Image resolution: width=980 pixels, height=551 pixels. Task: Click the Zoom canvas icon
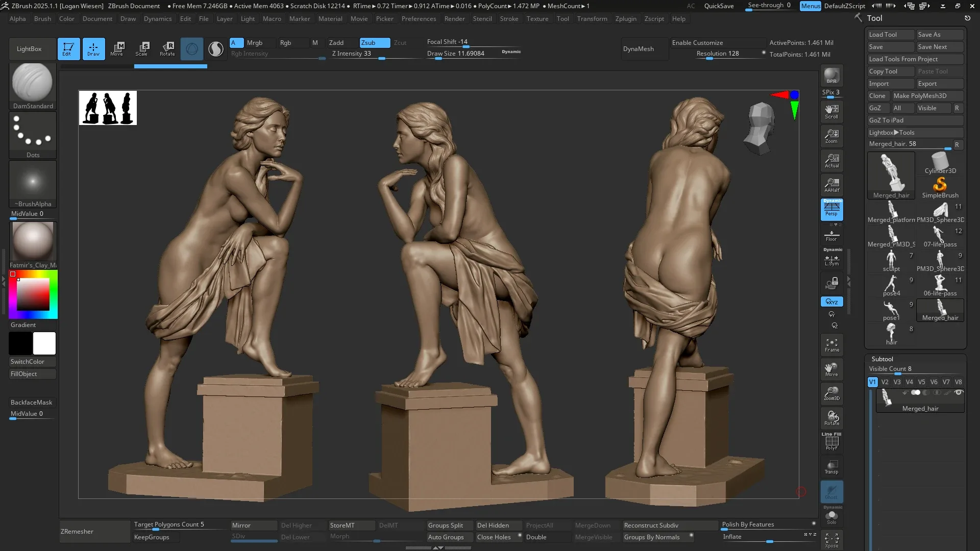coord(831,136)
